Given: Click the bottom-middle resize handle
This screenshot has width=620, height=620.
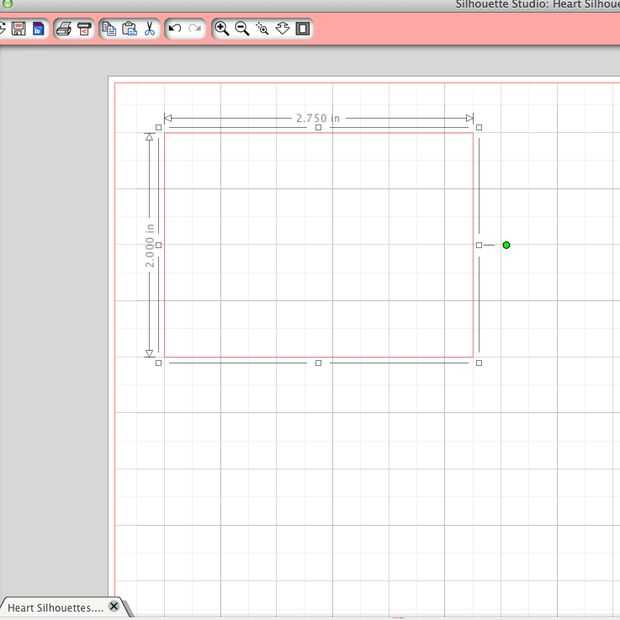Looking at the screenshot, I should 318,363.
